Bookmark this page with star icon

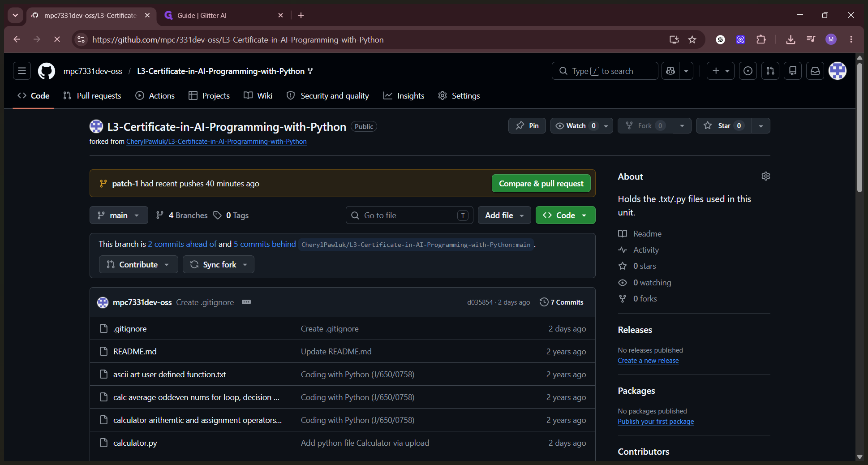coord(692,39)
